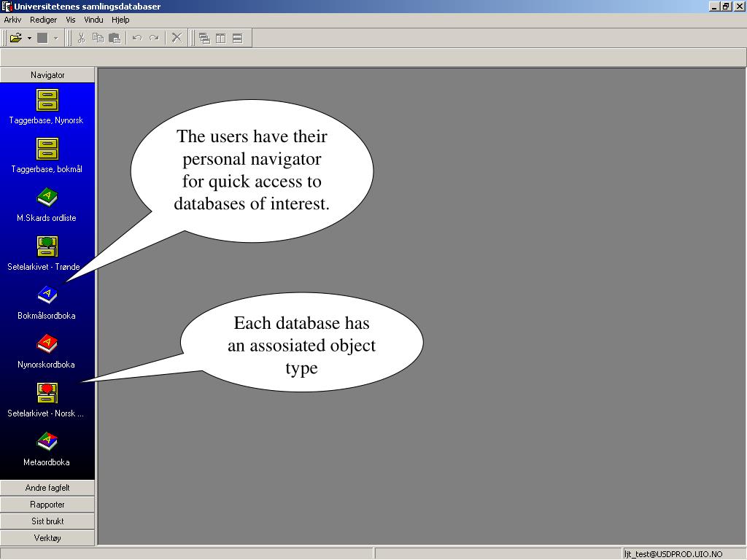Click ljt_test@USDPROD.UIO.NO status bar text
Viewport: 747px width, 560px height.
pos(673,554)
